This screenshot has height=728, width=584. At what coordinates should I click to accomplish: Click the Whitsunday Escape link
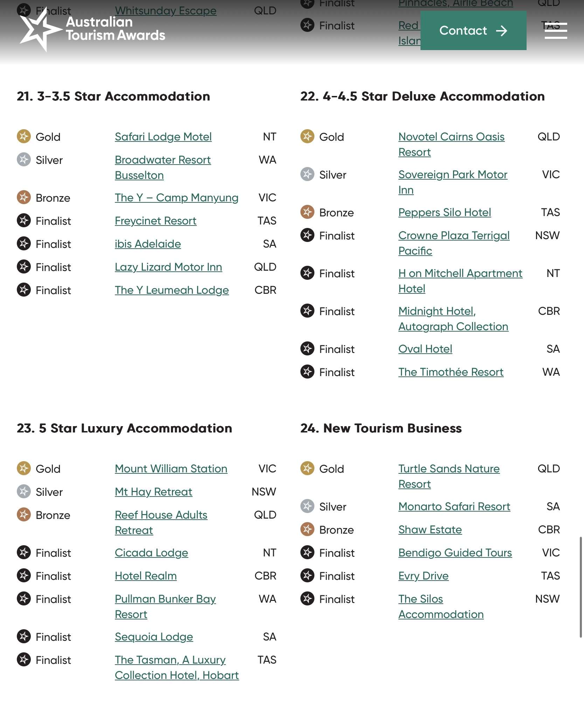165,11
